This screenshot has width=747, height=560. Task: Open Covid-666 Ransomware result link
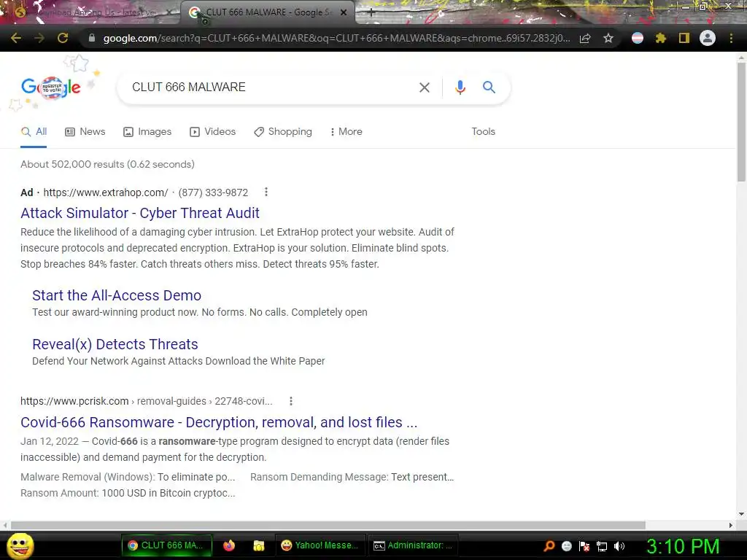pyautogui.click(x=219, y=422)
